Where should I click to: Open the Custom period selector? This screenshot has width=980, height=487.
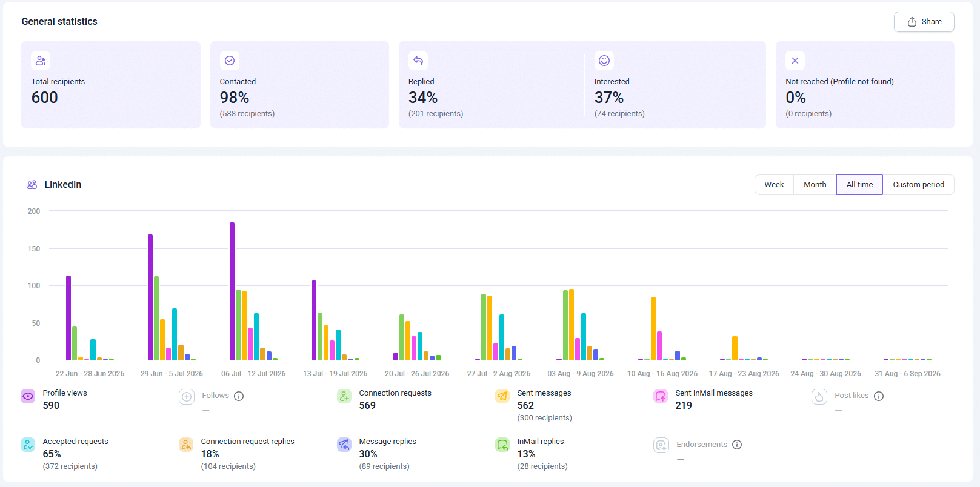pos(918,185)
